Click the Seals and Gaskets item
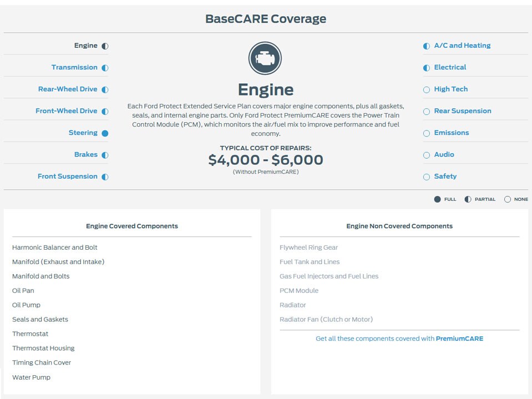Viewport: 532px width, 399px height. click(x=40, y=320)
